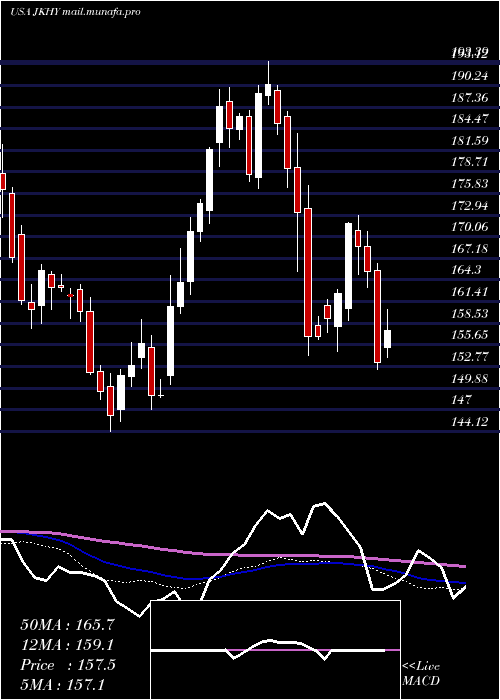Select the 175.83 price axis label
The height and width of the screenshot is (700, 500).
[470, 184]
